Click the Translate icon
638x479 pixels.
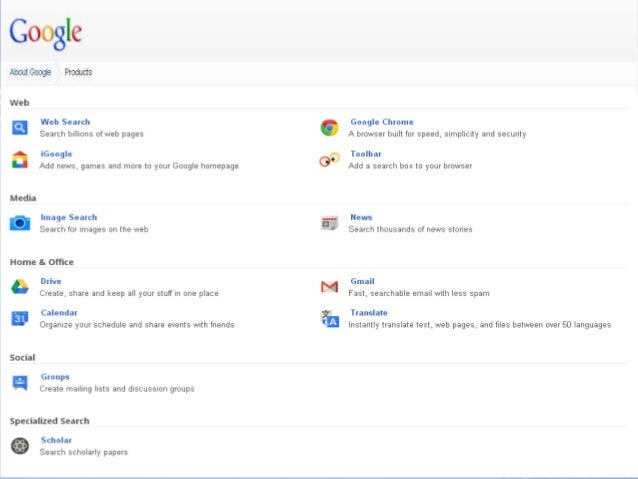330,318
